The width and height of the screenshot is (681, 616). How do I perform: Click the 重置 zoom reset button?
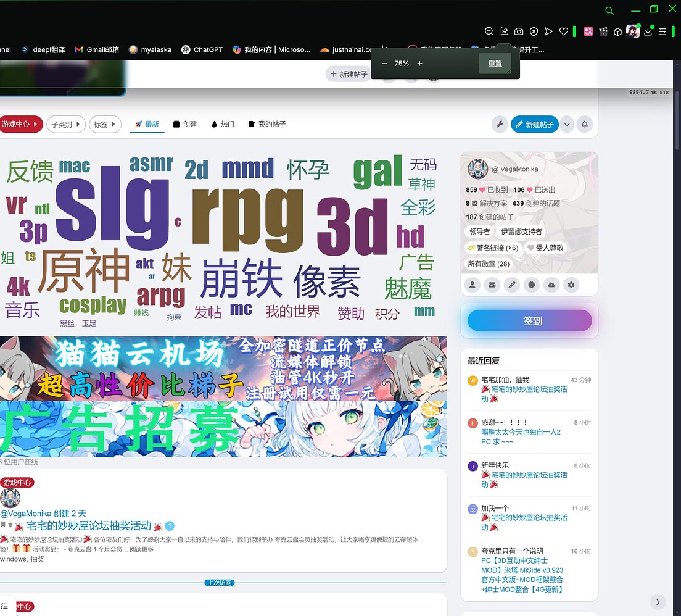point(495,64)
